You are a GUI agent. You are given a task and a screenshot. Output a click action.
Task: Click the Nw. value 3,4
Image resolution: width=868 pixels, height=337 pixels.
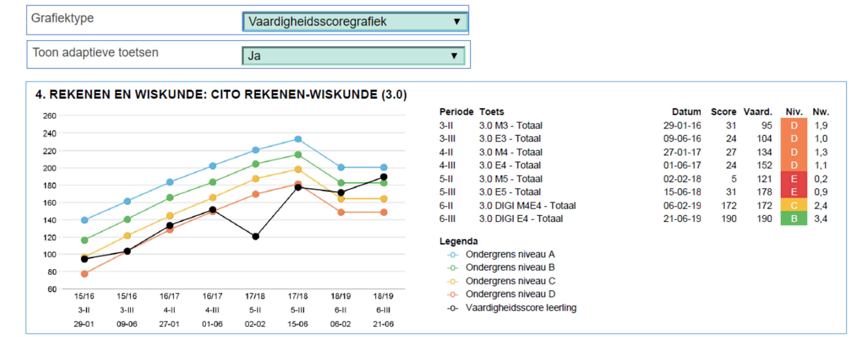[x=821, y=218]
